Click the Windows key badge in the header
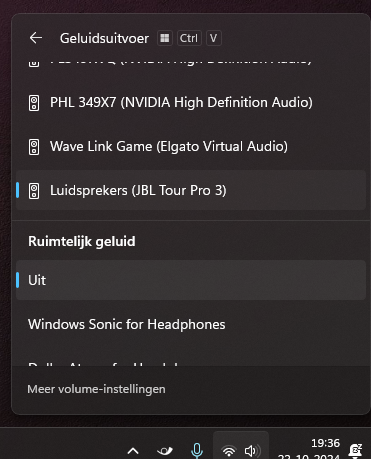 point(165,38)
